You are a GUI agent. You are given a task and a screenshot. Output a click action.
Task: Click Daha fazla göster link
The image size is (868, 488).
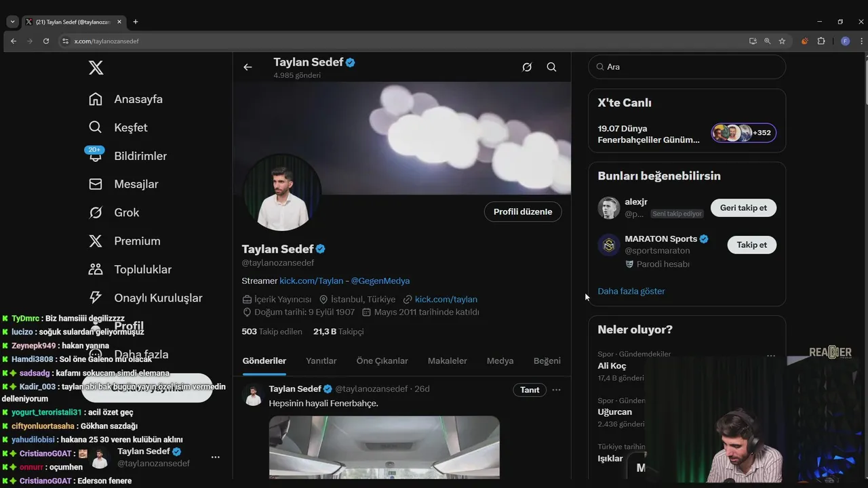tap(631, 291)
